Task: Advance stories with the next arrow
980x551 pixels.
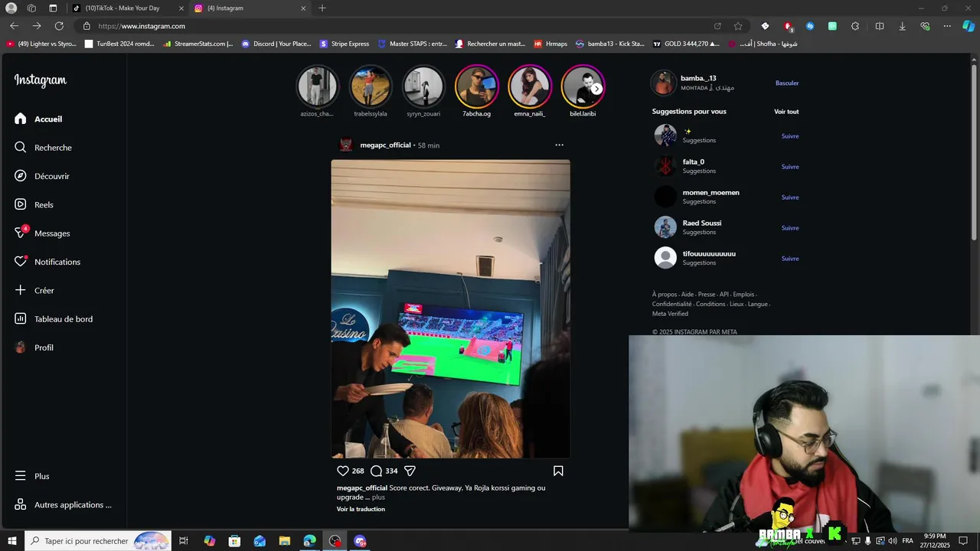Action: [596, 89]
